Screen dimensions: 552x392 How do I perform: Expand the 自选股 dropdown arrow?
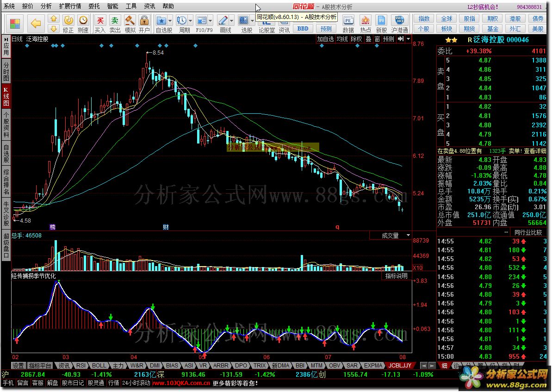click(x=170, y=20)
